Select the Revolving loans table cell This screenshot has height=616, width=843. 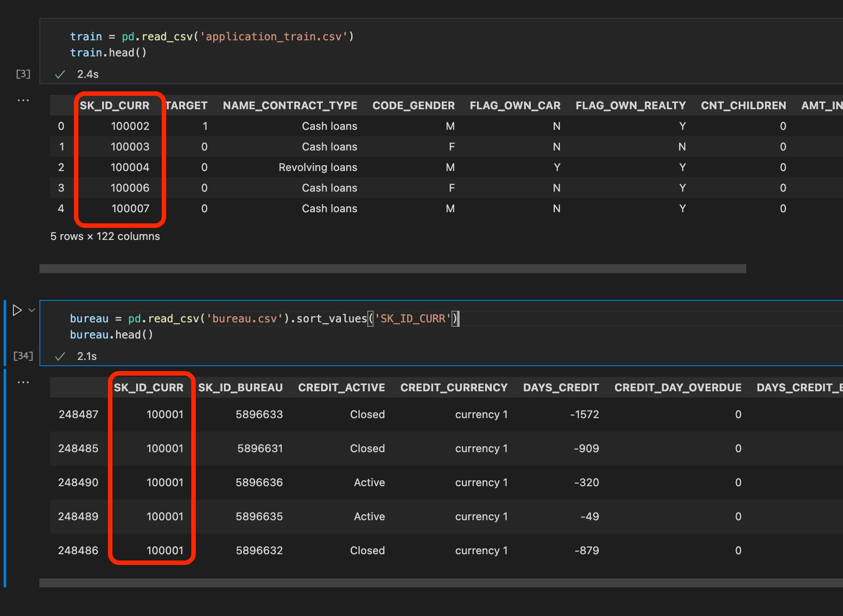(x=318, y=167)
